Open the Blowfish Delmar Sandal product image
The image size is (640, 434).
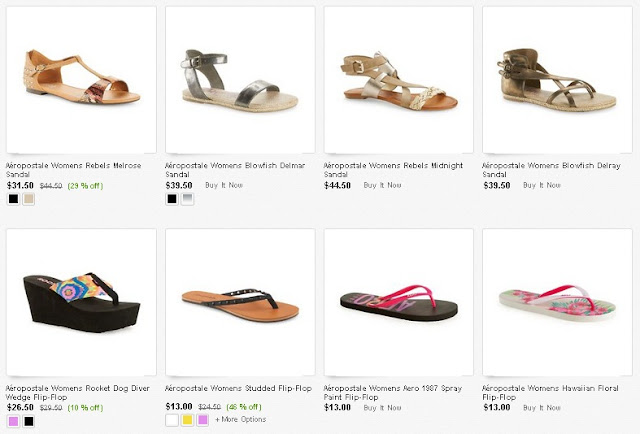tap(238, 78)
